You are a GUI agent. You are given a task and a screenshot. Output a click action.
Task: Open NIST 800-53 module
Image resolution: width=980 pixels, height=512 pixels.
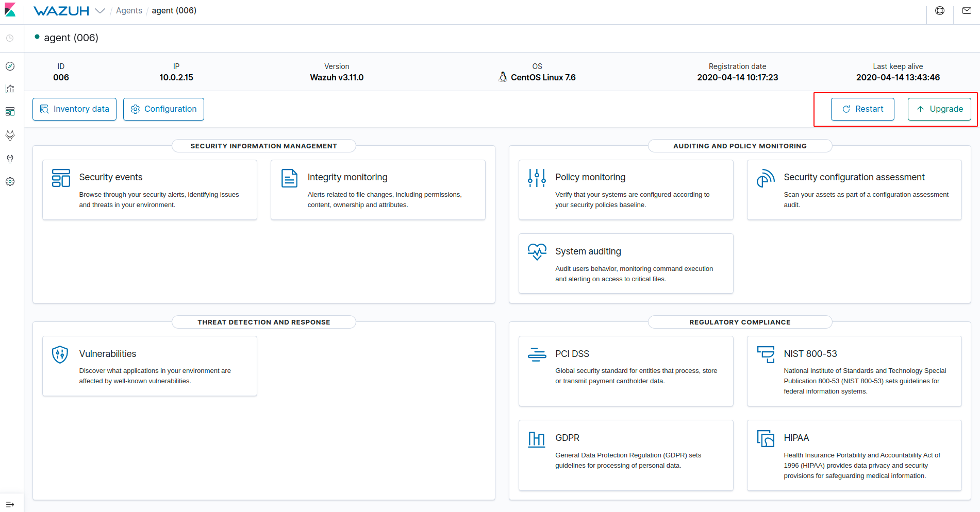pos(810,354)
